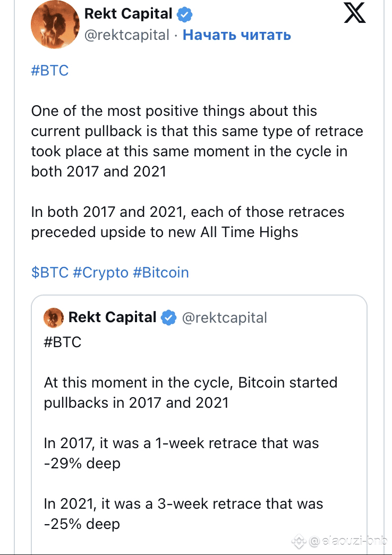Image resolution: width=392 pixels, height=555 pixels.
Task: Open the $BTC cashtag link
Action: pyautogui.click(x=50, y=273)
